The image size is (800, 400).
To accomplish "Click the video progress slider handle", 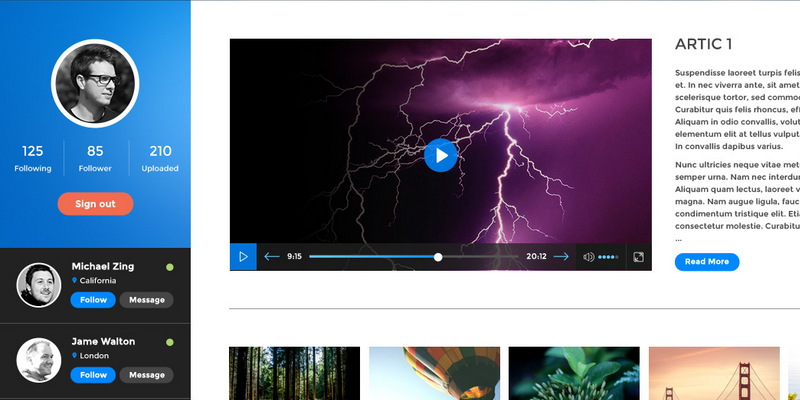I will point(438,257).
